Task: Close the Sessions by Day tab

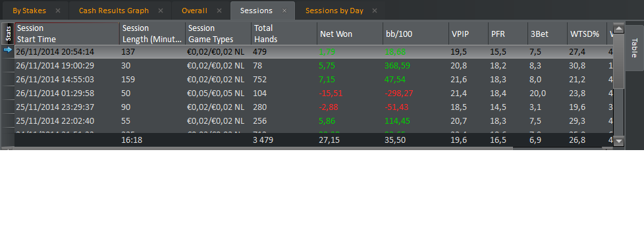Action: pyautogui.click(x=375, y=11)
